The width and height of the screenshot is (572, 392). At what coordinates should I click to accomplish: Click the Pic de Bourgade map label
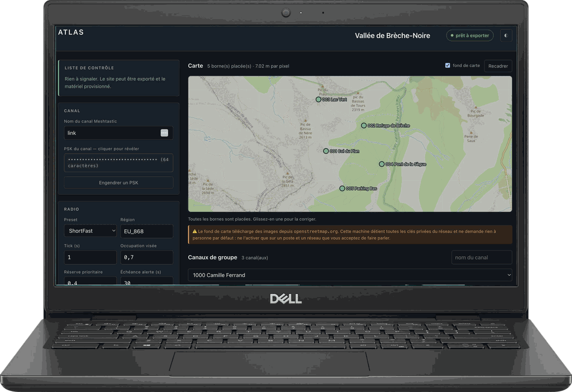476,113
